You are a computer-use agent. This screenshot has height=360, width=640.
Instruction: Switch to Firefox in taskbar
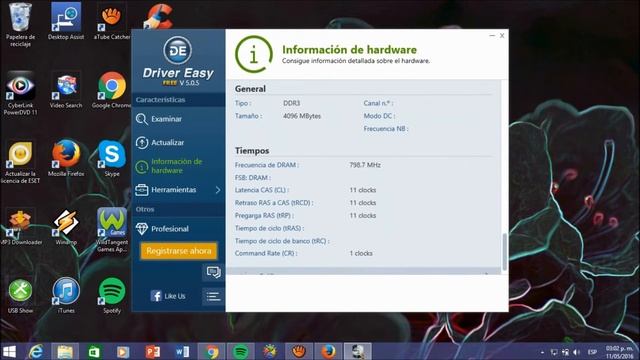coord(329,351)
